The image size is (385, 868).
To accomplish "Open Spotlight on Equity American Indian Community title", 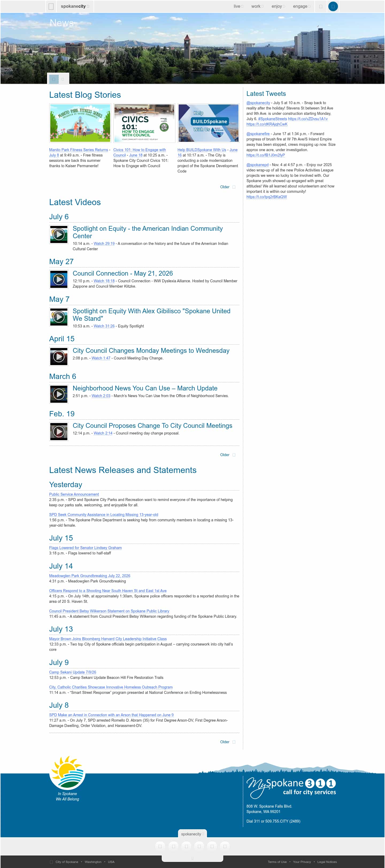I will 148,232.
